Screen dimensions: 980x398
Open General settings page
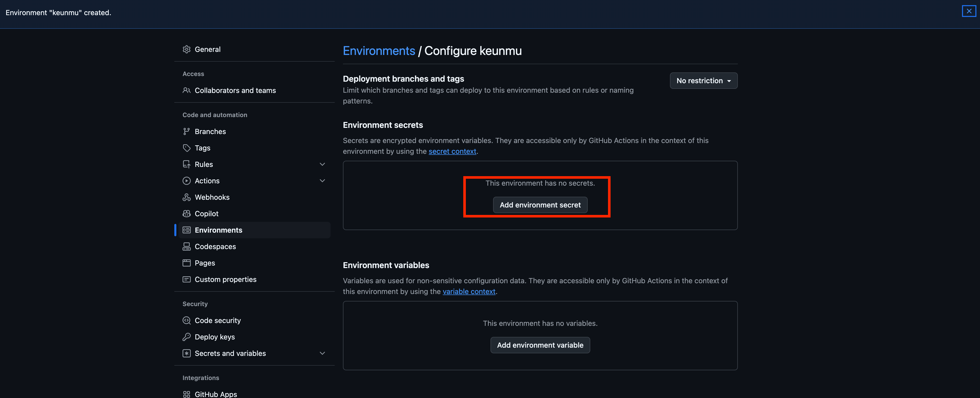[x=254, y=49]
